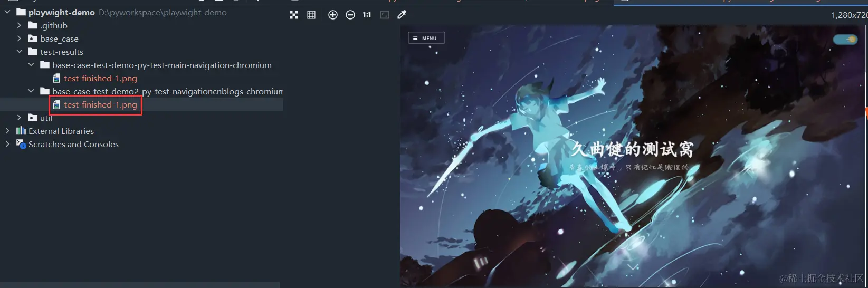Collapse the test-results folder

coord(19,52)
